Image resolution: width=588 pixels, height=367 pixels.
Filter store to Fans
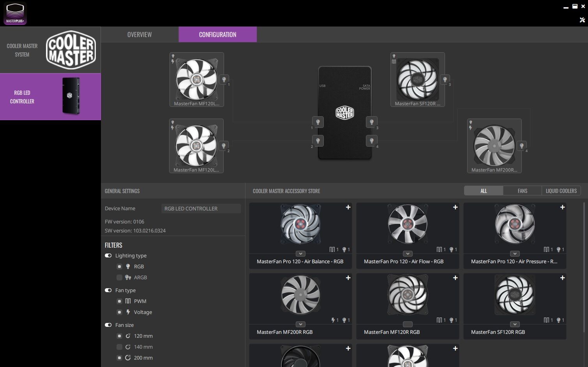523,191
